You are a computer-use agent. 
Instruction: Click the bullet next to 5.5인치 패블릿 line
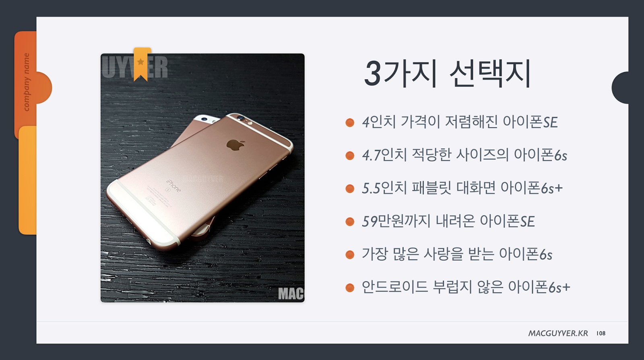[350, 188]
